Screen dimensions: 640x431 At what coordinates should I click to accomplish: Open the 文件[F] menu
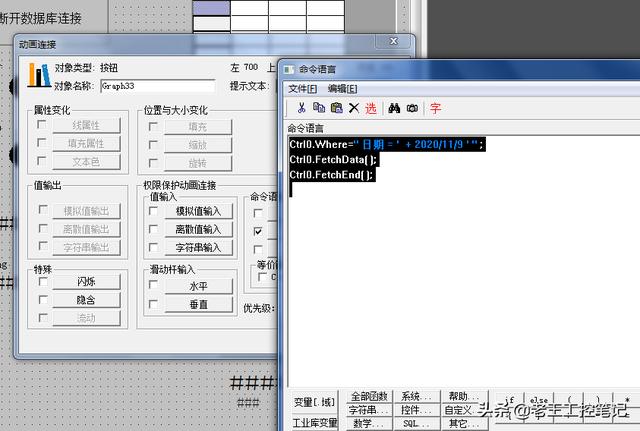click(x=302, y=89)
